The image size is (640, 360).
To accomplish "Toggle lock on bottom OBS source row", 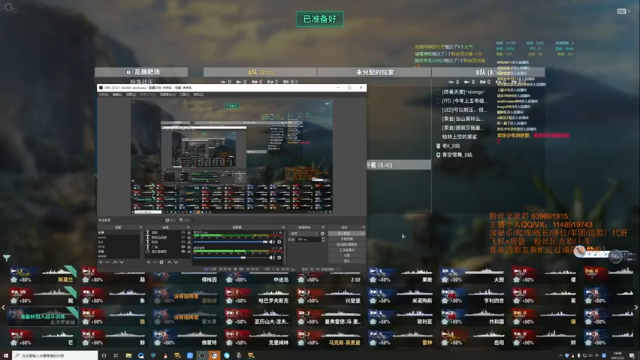I will click(x=189, y=251).
